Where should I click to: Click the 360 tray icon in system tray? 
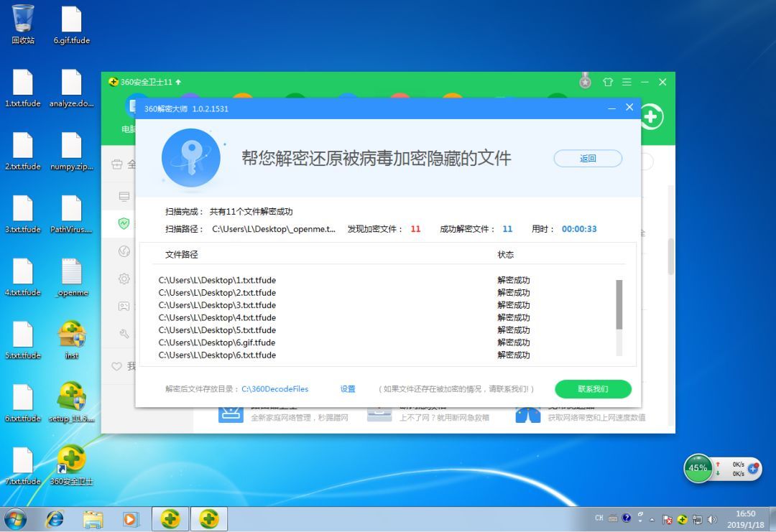[x=683, y=519]
